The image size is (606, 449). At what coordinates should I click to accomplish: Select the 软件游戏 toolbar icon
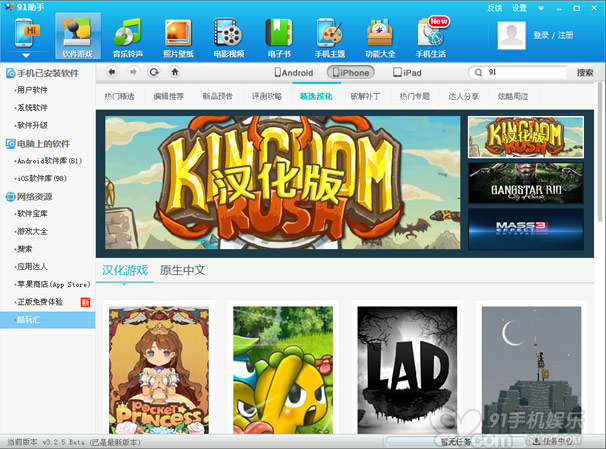pyautogui.click(x=78, y=36)
